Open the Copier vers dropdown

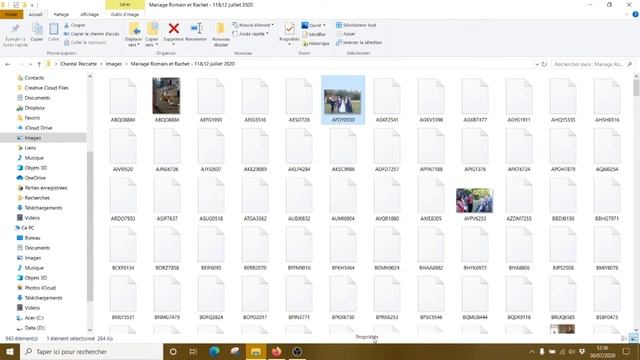(151, 42)
